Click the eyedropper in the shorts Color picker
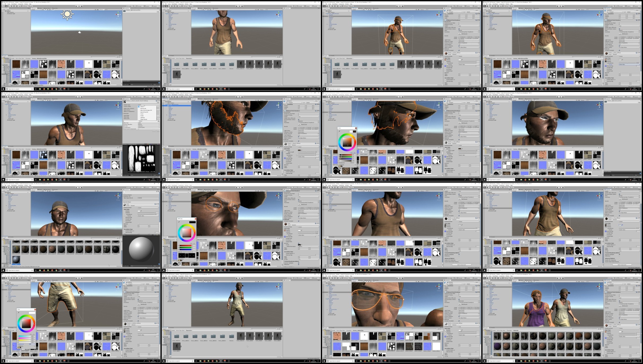Screen dimensions: 643x364 pyautogui.click(x=19, y=313)
